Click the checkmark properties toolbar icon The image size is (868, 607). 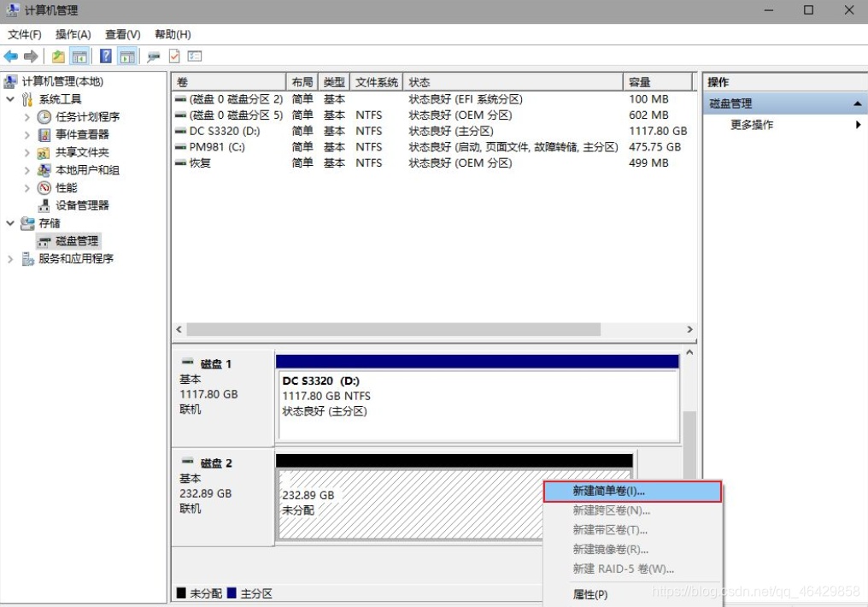click(174, 56)
